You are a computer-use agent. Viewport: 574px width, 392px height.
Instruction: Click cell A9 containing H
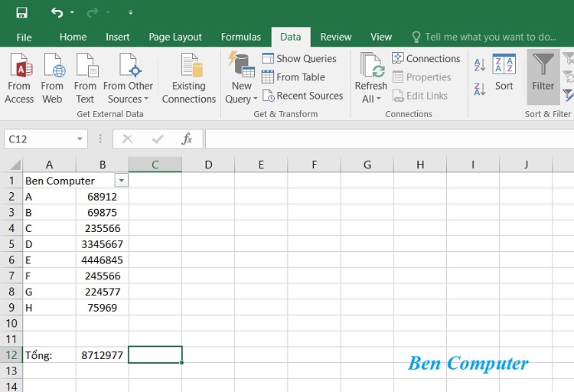[50, 307]
